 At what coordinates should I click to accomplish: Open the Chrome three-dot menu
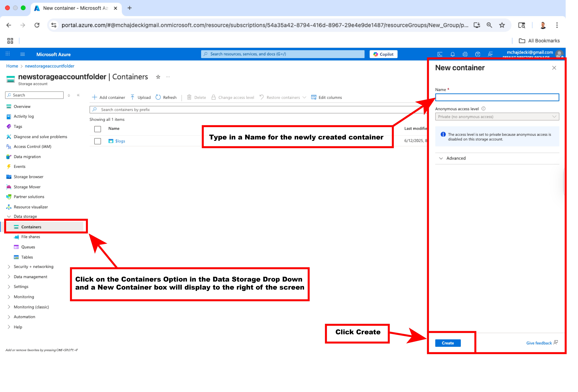click(x=557, y=25)
